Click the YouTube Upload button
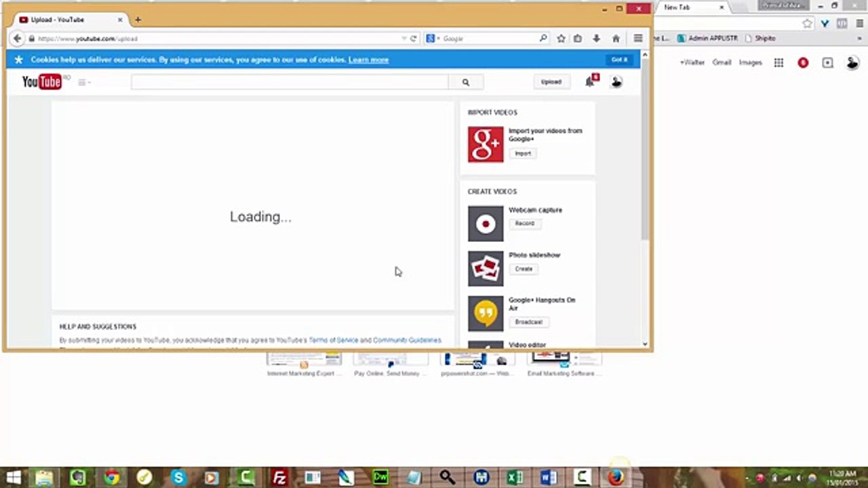The height and width of the screenshot is (488, 868). [x=551, y=82]
